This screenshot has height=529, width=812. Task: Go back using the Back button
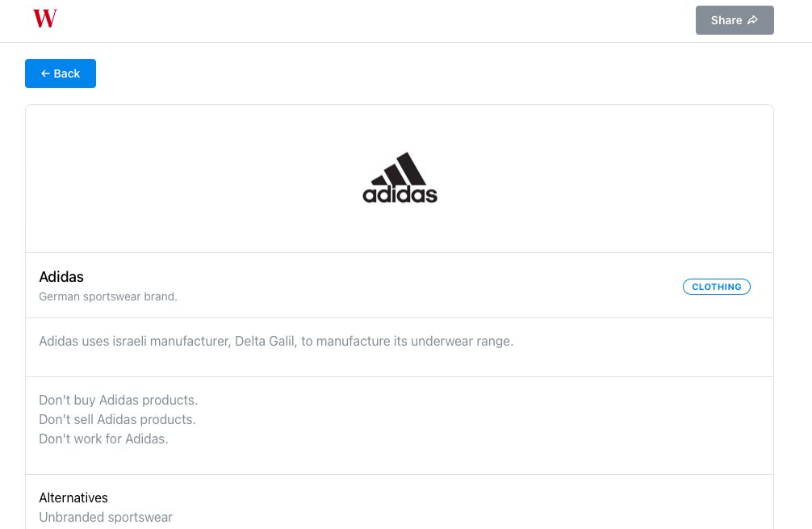coord(61,73)
